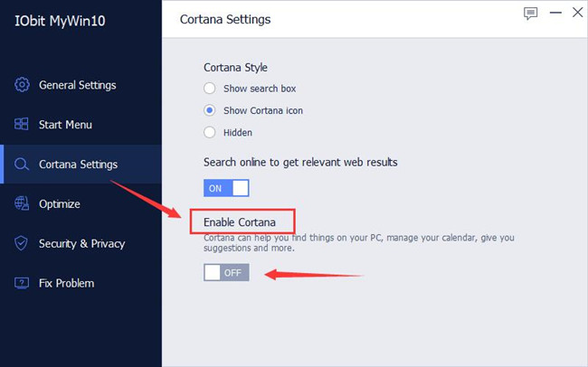Click the IObit MyWin10 title text
This screenshot has height=367, width=588.
click(x=60, y=21)
